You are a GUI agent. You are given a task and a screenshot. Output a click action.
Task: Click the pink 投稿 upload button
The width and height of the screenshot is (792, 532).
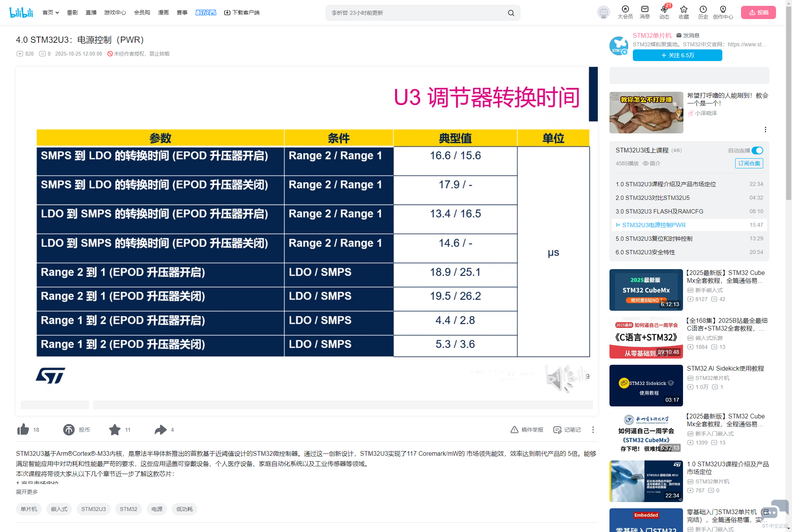(758, 12)
